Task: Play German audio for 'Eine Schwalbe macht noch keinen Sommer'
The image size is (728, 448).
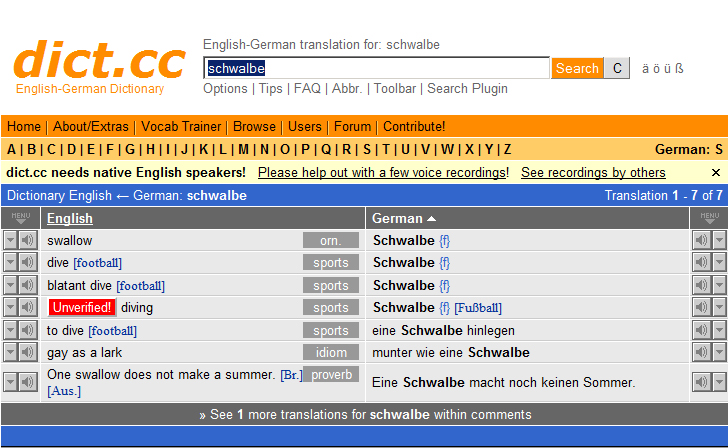Action: pyautogui.click(x=702, y=382)
